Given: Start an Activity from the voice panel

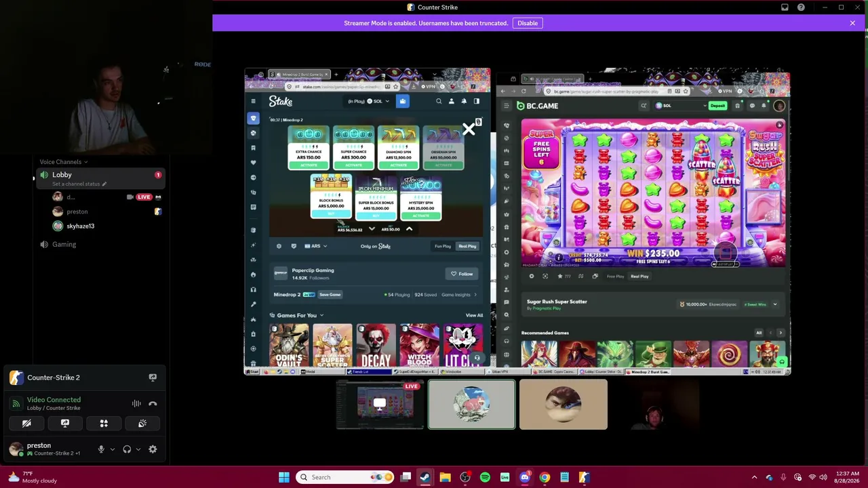Looking at the screenshot, I should [104, 424].
